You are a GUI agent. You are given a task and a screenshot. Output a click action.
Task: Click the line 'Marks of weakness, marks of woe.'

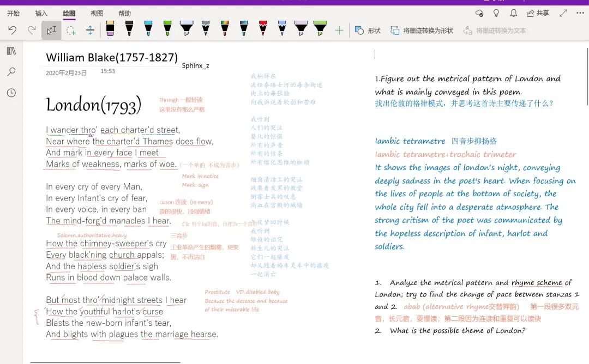click(111, 164)
